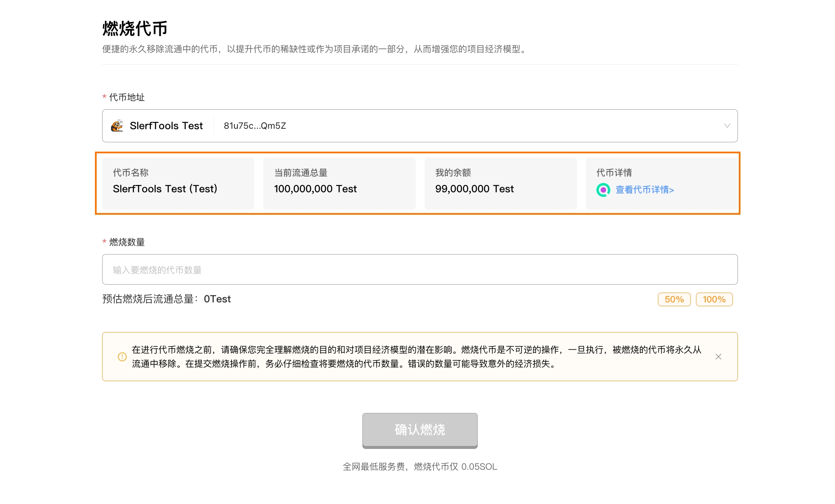The image size is (835, 504).
Task: Click the 我的余额 balance card
Action: 500,183
